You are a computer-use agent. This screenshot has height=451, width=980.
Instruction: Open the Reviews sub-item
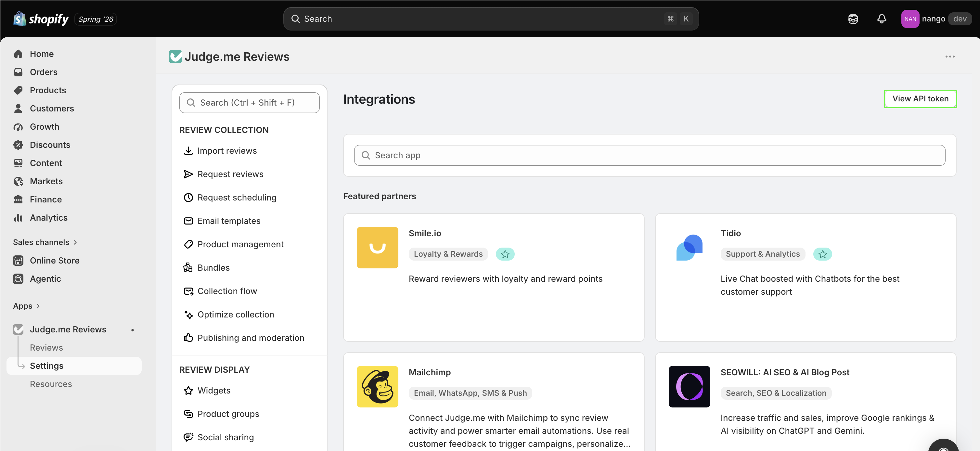46,348
